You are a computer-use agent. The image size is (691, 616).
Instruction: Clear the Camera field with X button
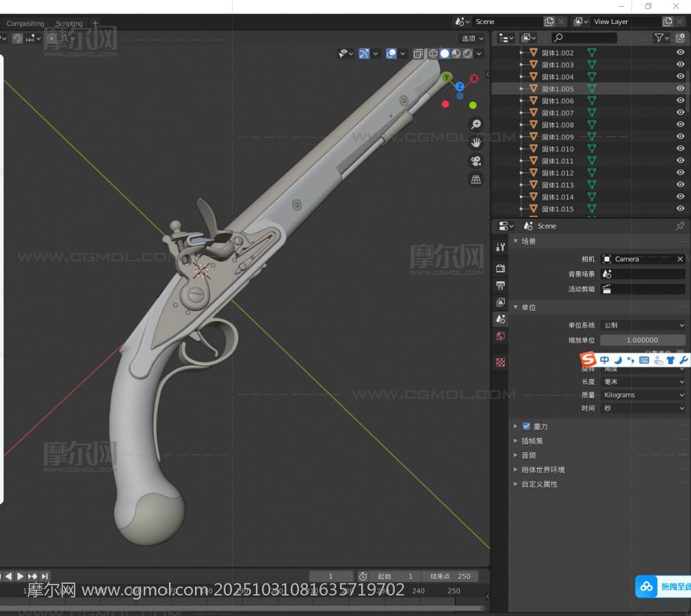coord(679,259)
